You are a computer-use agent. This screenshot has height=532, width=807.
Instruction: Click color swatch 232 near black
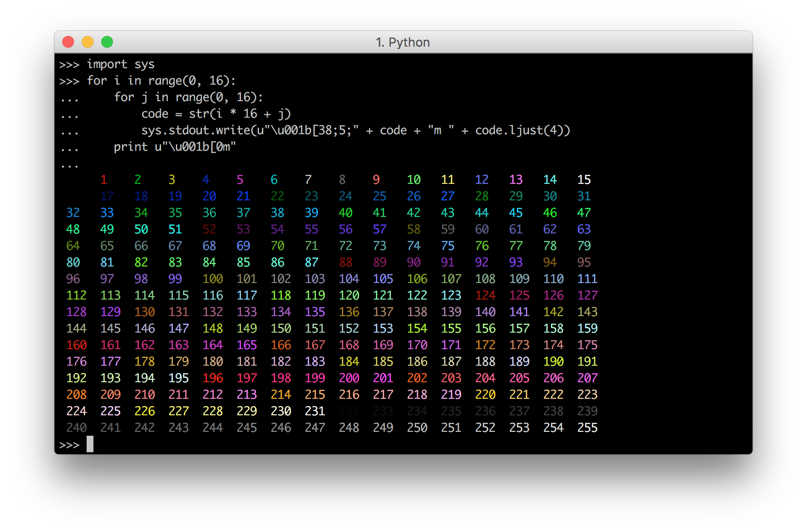click(x=349, y=411)
